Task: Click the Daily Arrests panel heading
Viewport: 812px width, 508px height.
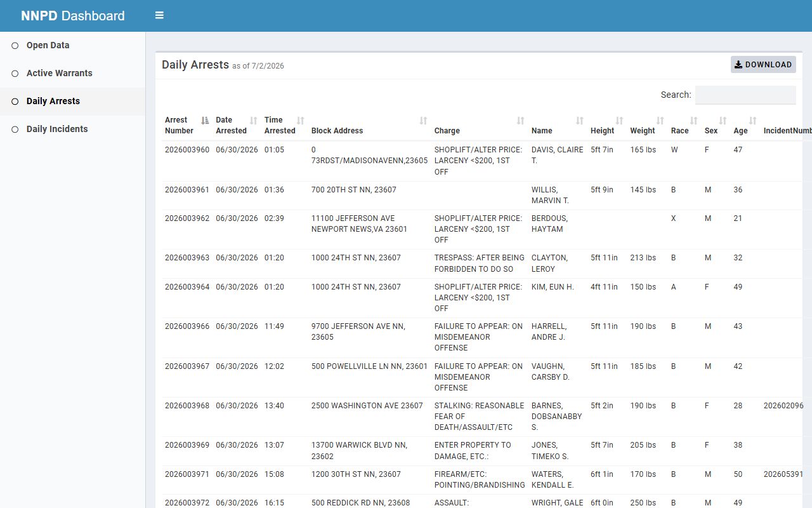Action: click(195, 65)
